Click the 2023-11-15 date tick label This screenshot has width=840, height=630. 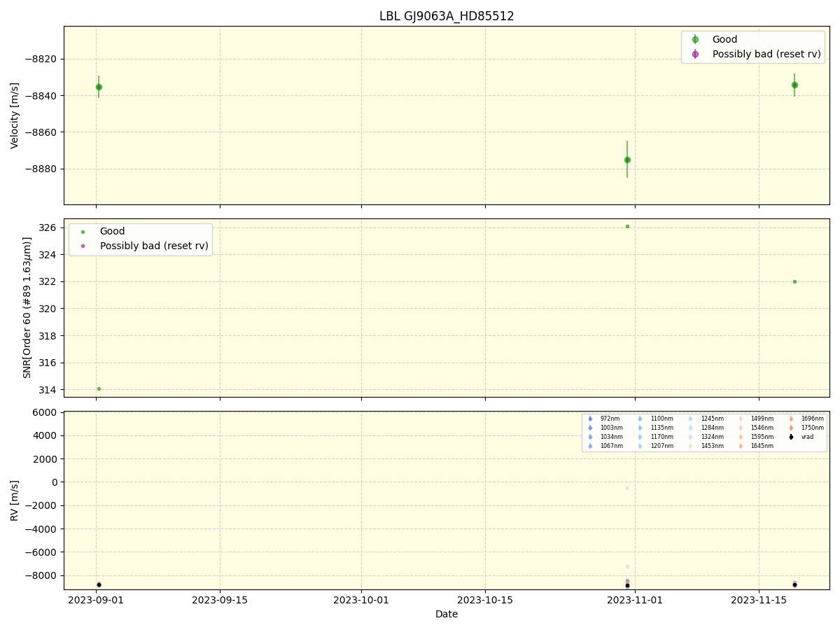(x=759, y=600)
